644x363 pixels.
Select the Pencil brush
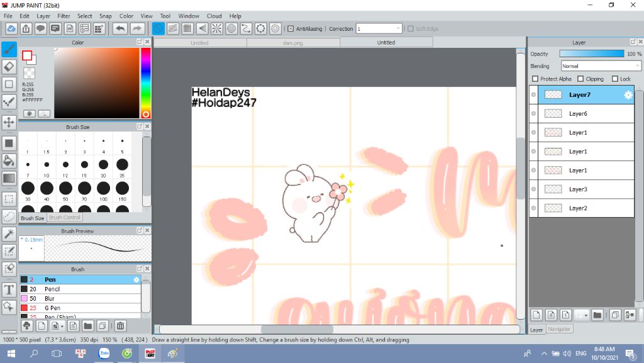[x=80, y=289]
